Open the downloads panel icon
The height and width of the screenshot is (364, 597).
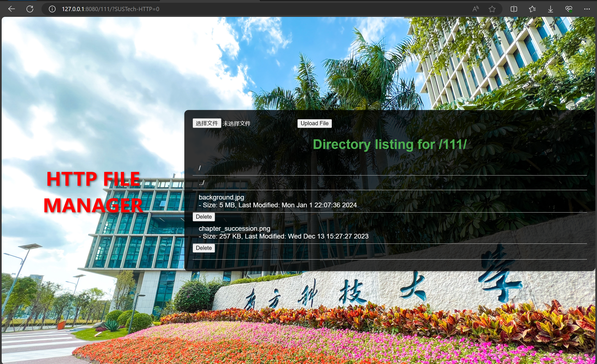pyautogui.click(x=550, y=9)
